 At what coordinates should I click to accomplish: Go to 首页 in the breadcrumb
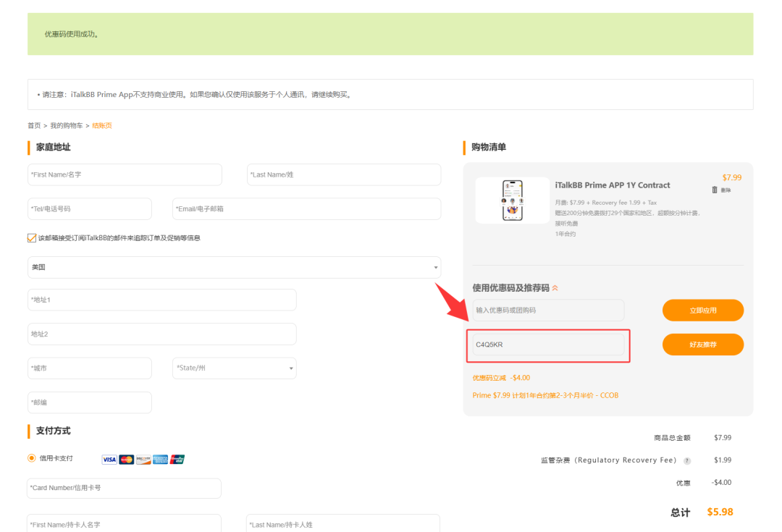[x=34, y=126]
